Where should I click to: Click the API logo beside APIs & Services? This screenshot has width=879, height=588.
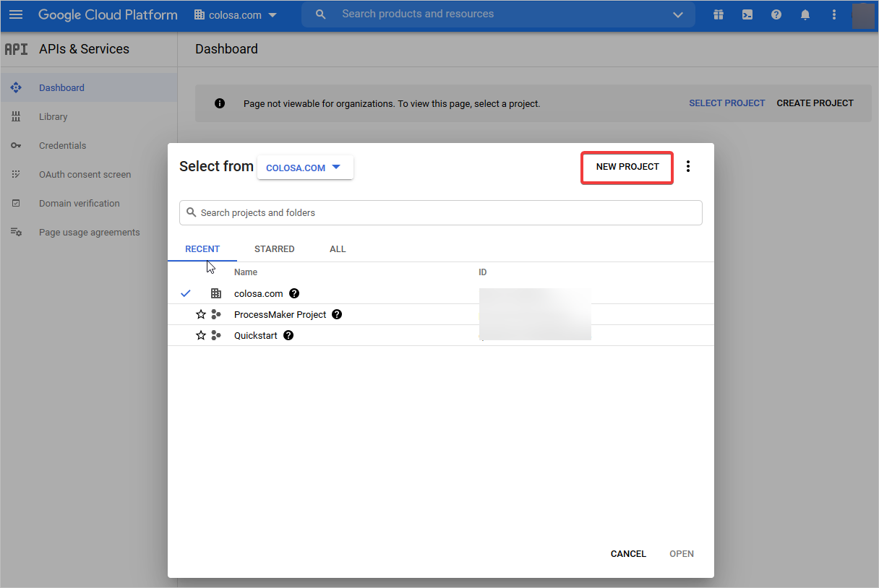pos(16,49)
